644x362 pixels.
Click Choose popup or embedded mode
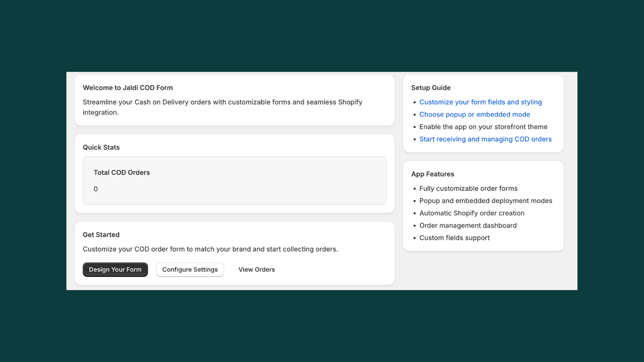(475, 114)
